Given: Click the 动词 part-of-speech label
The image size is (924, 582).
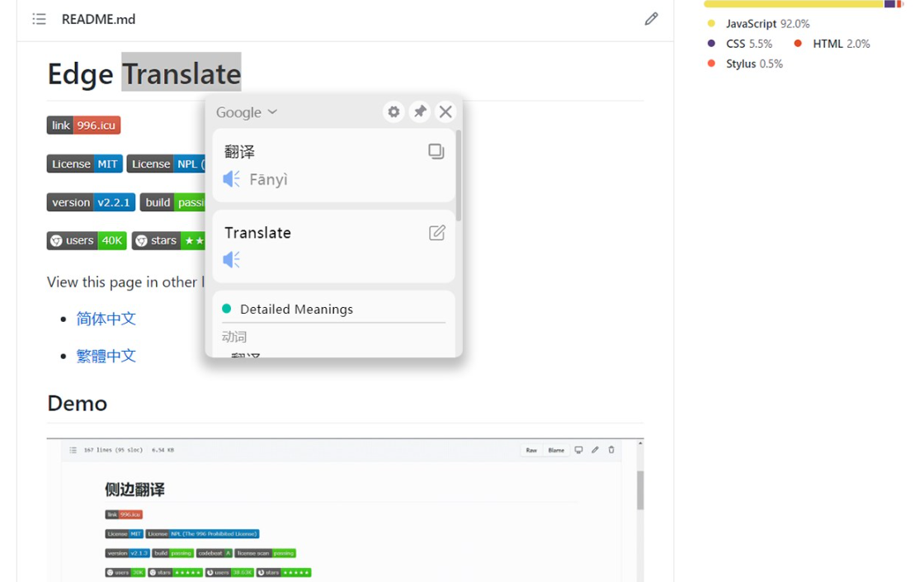Looking at the screenshot, I should (234, 337).
